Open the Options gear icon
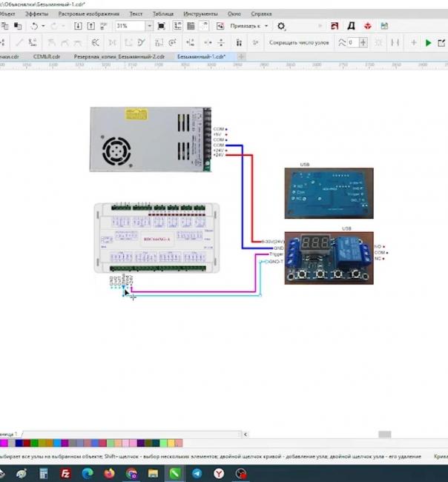 (281, 25)
